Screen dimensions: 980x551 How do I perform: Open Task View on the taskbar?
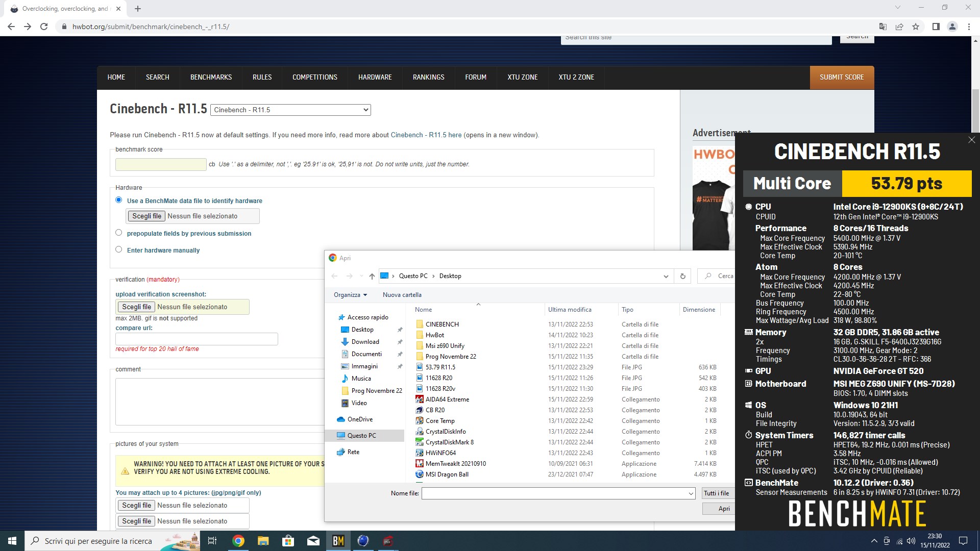point(212,541)
